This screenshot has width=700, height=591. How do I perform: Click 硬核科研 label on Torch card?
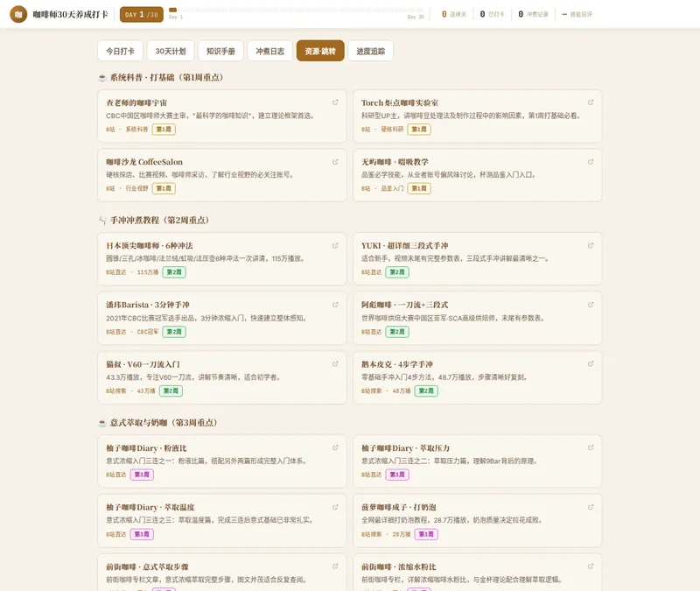click(392, 129)
